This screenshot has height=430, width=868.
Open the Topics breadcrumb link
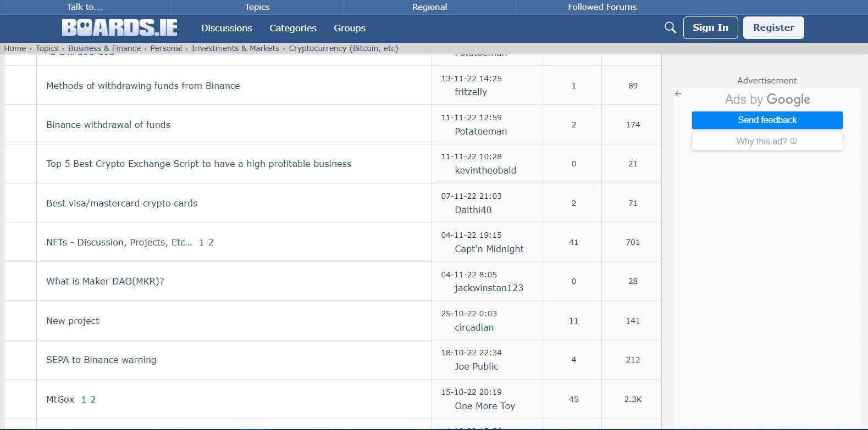coord(47,48)
